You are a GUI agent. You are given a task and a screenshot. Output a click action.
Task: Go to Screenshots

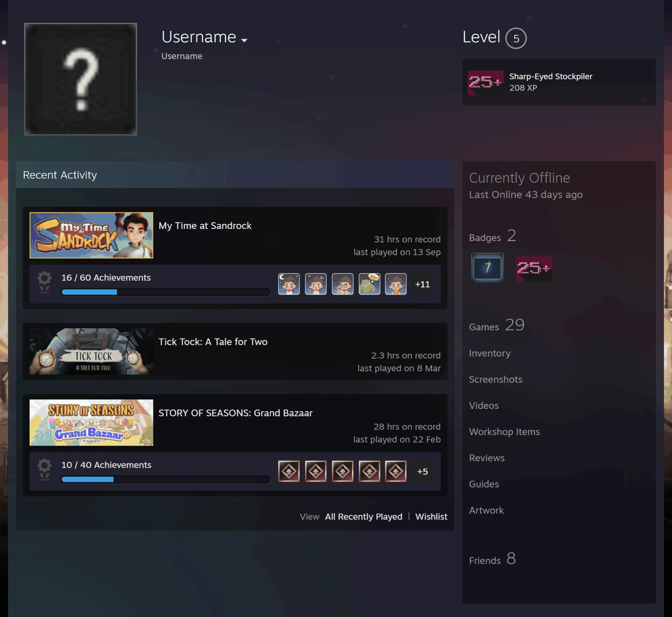click(x=496, y=380)
